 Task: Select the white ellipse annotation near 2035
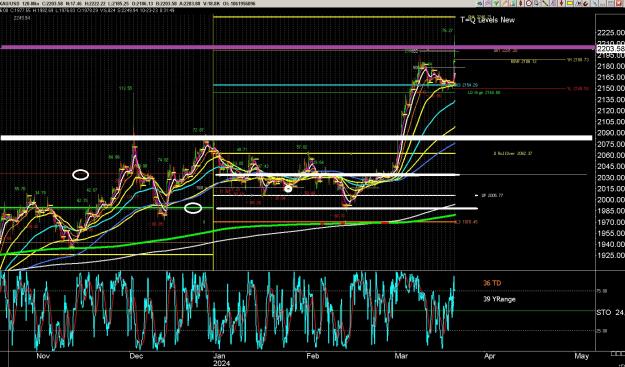(81, 175)
